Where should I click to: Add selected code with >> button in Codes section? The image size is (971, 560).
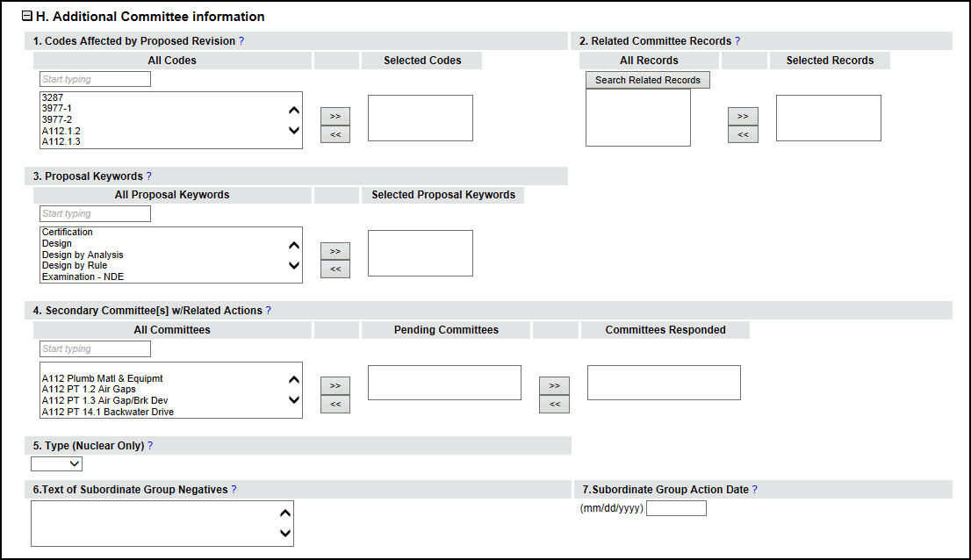pyautogui.click(x=334, y=116)
